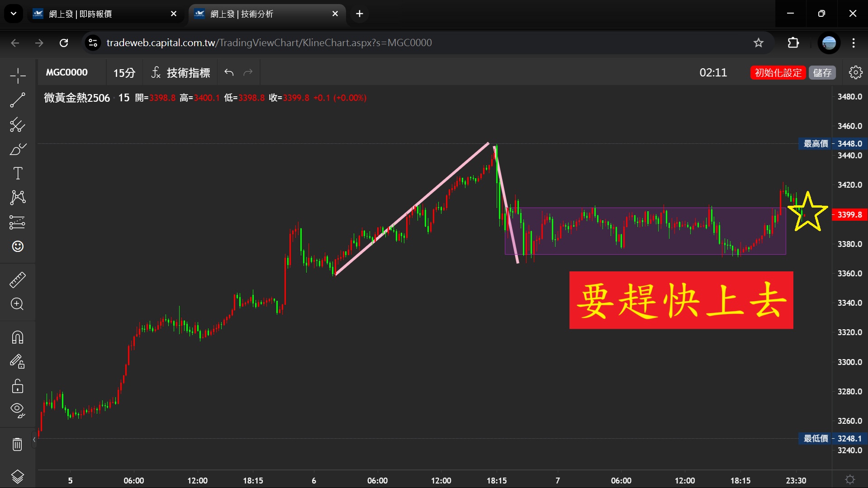Screen dimensions: 868x488
Task: Open browser tab search dropdown
Action: pos(14,14)
